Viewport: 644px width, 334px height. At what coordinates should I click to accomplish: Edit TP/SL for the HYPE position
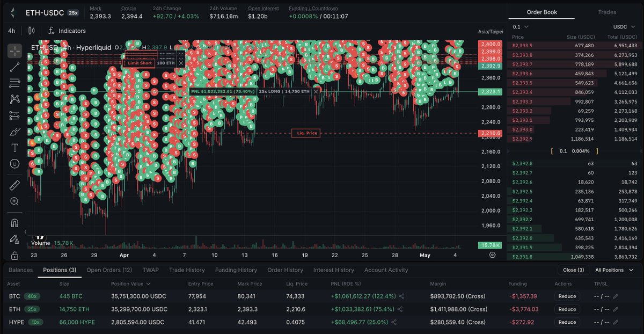pyautogui.click(x=616, y=322)
